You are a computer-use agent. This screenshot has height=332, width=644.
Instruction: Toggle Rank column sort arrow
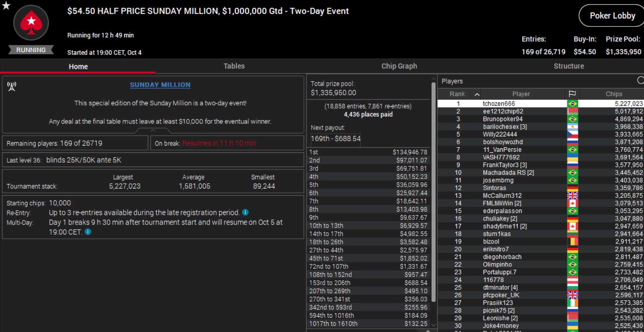pos(477,94)
